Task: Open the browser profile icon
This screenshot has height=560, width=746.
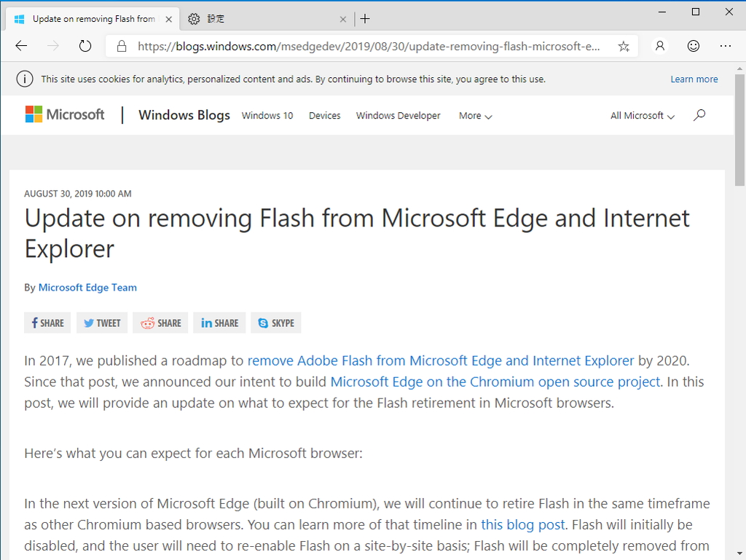Action: (659, 45)
